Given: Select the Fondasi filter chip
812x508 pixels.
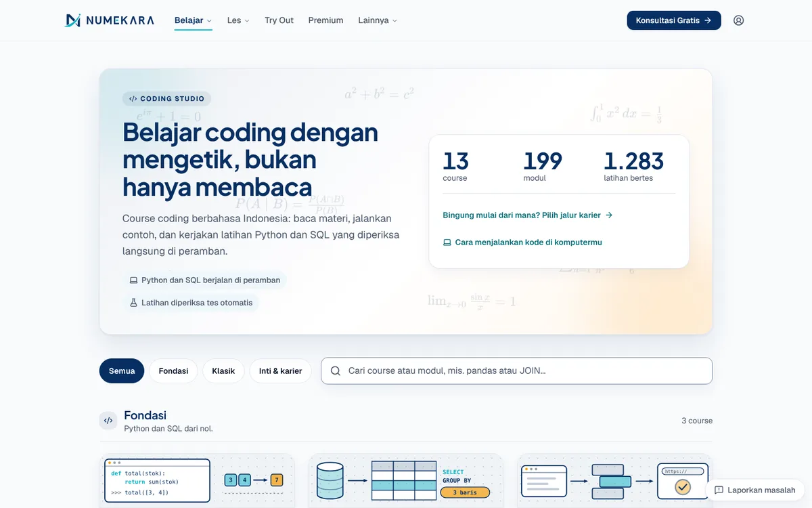Looking at the screenshot, I should click(x=173, y=371).
